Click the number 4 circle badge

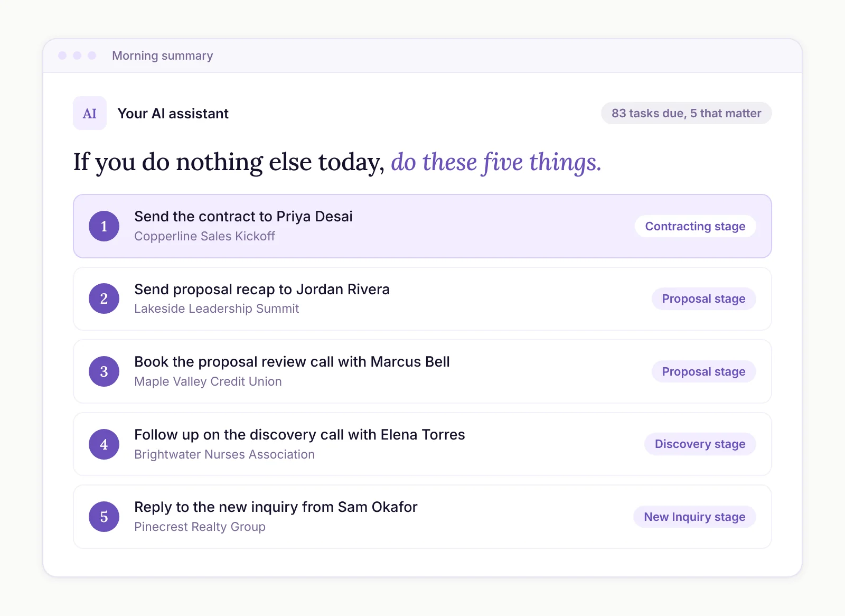[x=104, y=444]
